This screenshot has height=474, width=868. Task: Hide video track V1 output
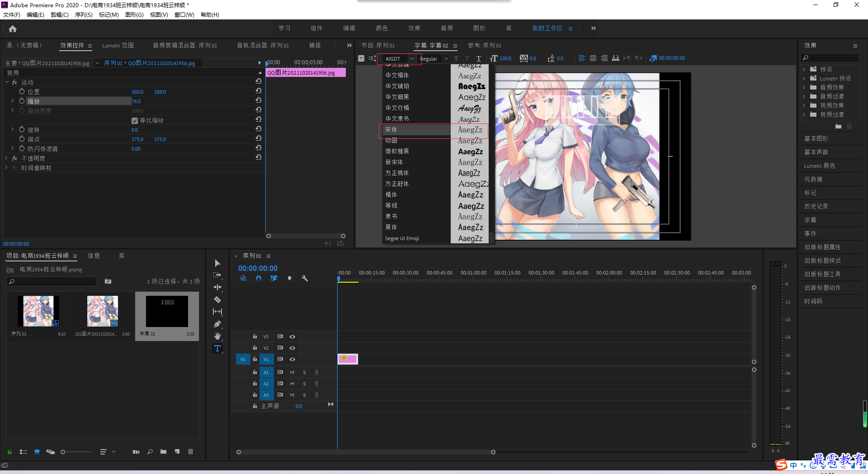(292, 359)
